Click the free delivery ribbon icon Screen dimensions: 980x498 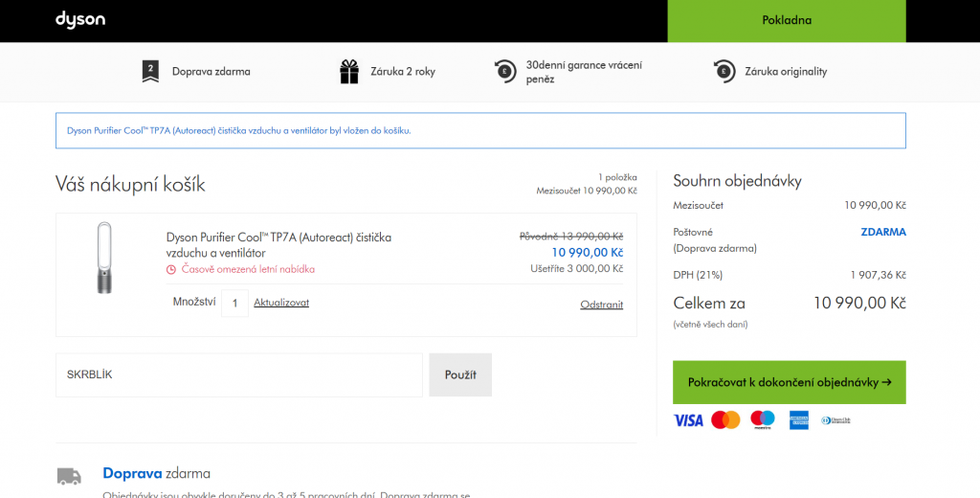[x=150, y=71]
